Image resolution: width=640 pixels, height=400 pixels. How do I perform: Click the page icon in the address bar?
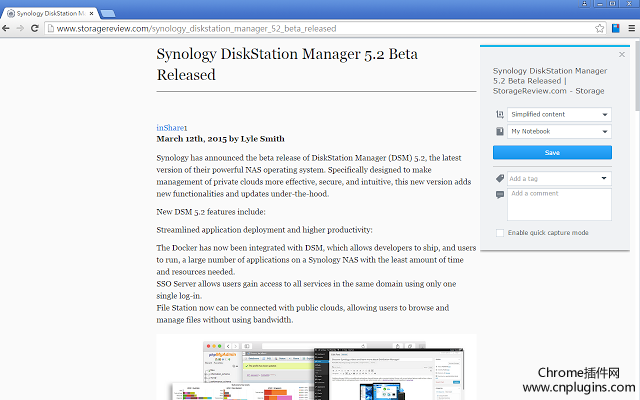pyautogui.click(x=51, y=28)
